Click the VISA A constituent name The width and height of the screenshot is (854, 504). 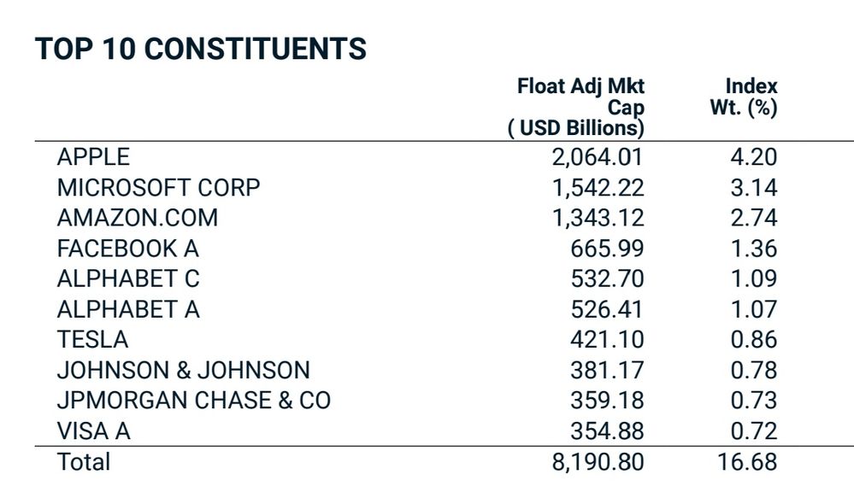93,431
